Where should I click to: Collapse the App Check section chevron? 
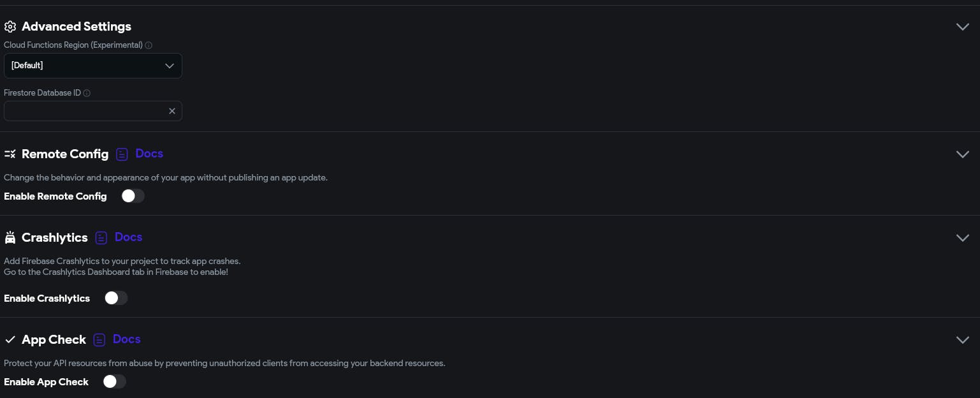point(963,340)
